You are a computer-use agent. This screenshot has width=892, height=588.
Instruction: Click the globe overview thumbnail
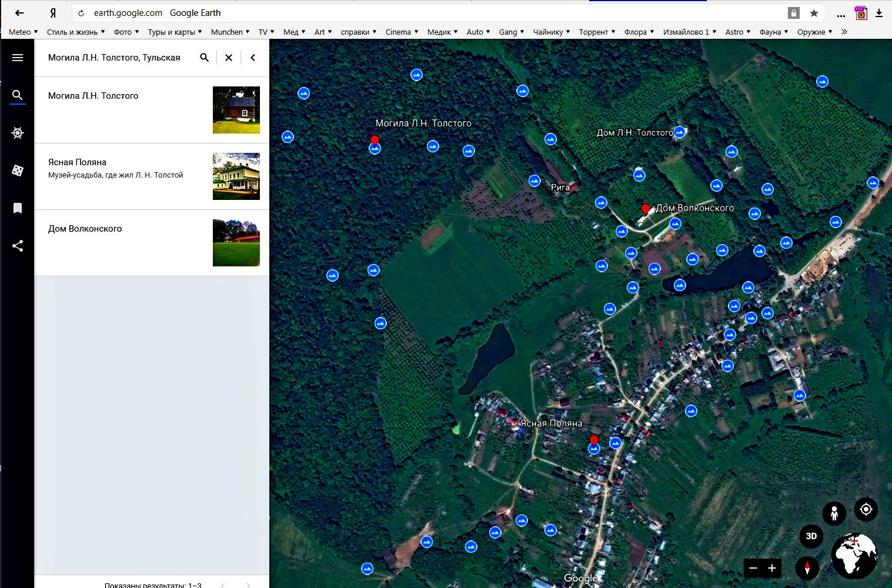point(853,556)
